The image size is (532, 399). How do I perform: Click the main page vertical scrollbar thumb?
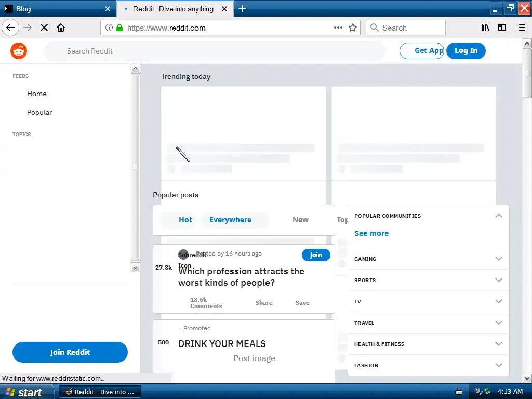[x=527, y=73]
